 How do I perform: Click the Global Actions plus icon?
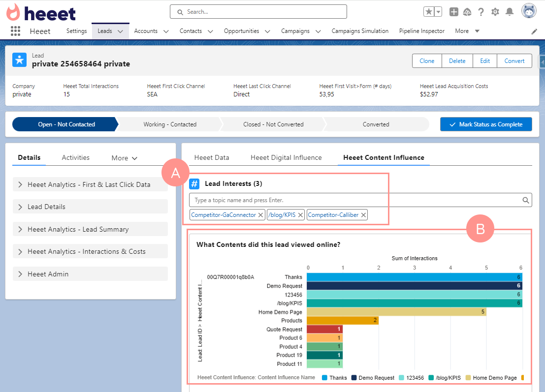(453, 12)
